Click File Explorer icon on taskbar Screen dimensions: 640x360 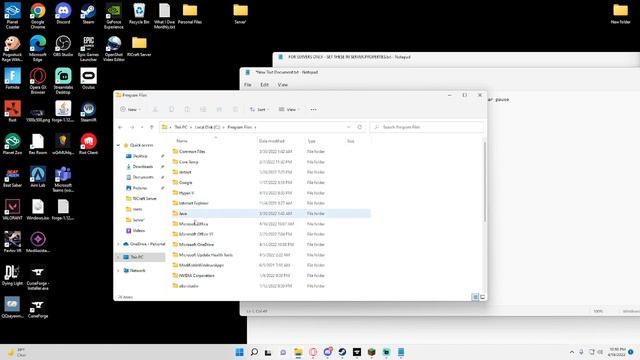pos(298,352)
